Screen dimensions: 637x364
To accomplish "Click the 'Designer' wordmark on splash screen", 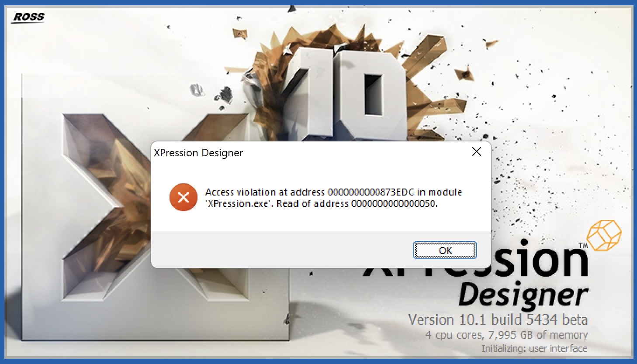I will click(x=523, y=295).
